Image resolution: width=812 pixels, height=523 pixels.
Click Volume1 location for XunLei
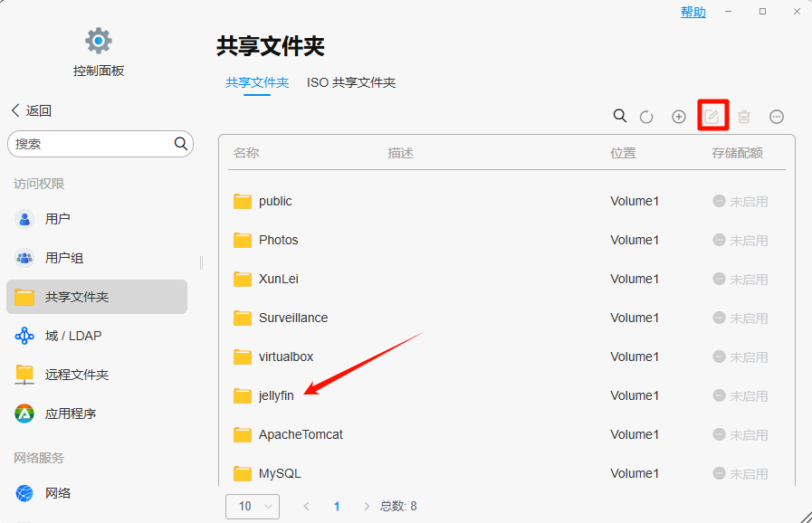coord(635,279)
